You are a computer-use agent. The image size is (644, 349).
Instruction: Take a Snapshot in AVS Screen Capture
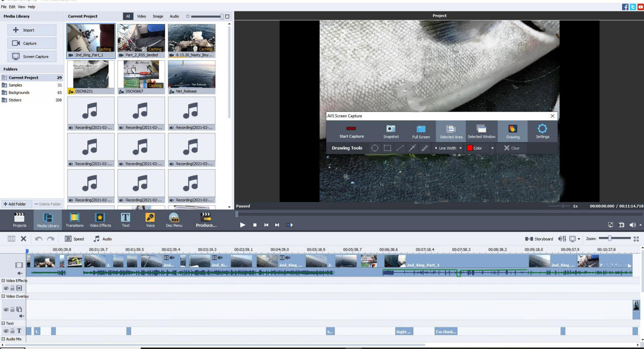[x=391, y=131]
